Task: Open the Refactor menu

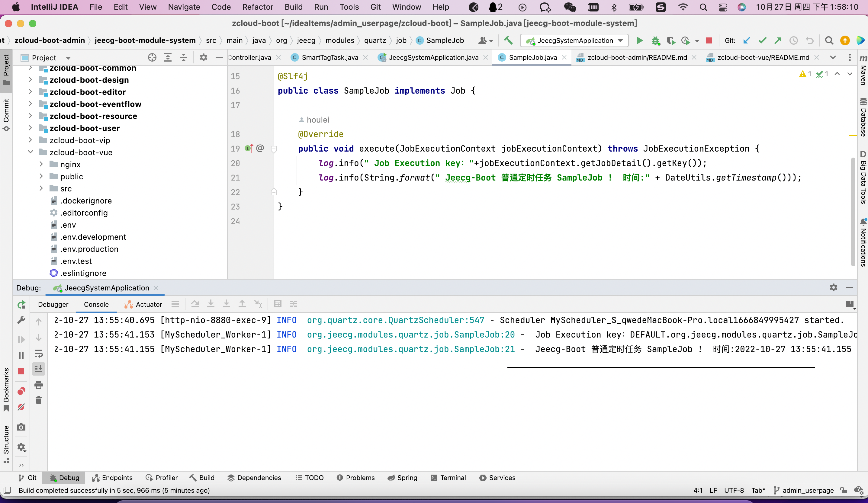Action: [x=257, y=7]
